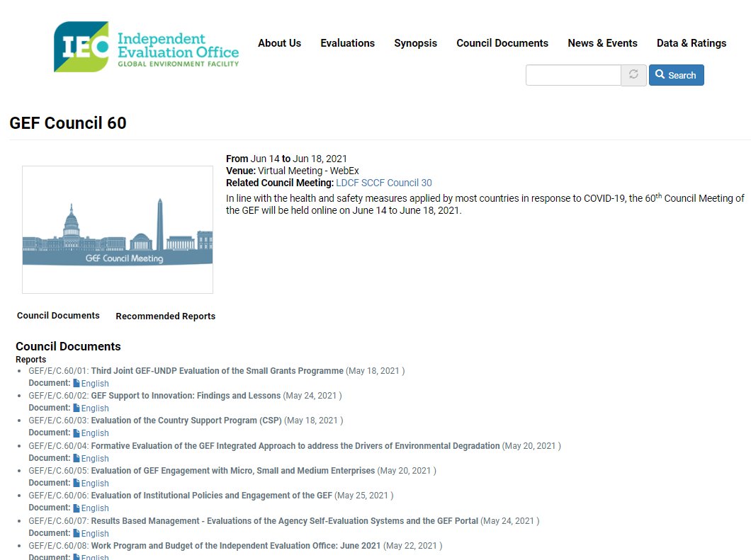Click Evaluation of GEF Engagement with MSMEs title
This screenshot has width=751, height=560.
(233, 471)
